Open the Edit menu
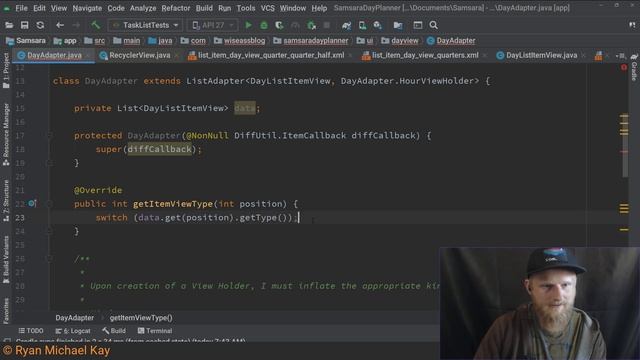The image size is (640, 360). [x=39, y=8]
